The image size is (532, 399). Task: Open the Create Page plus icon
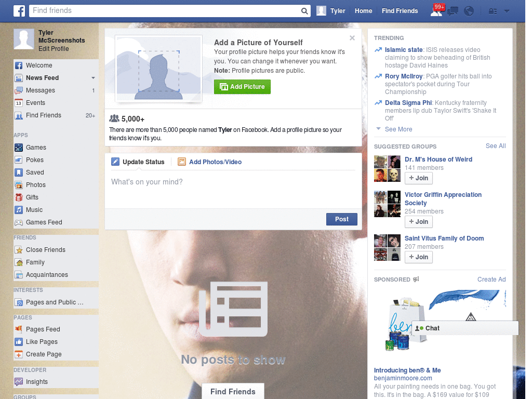point(19,354)
